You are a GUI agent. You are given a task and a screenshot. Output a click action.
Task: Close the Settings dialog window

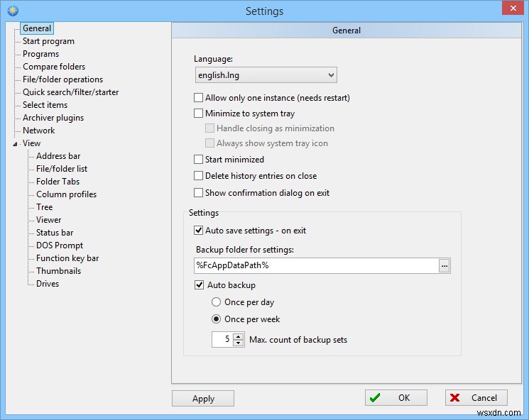pos(513,8)
